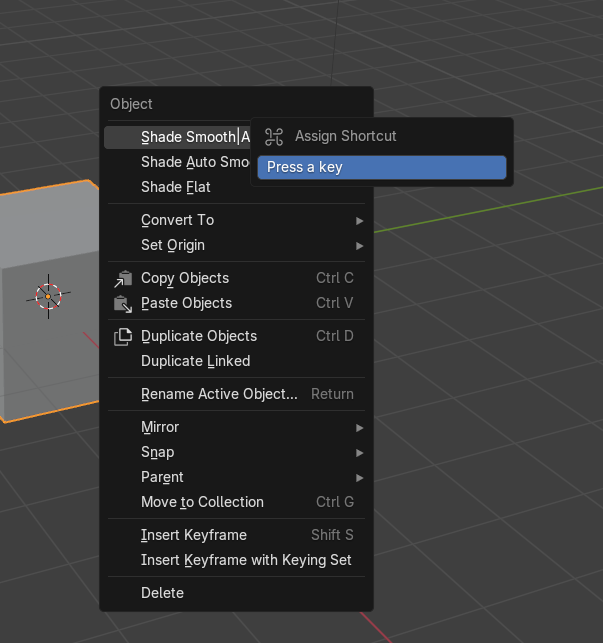This screenshot has width=603, height=643.
Task: Open the Mirror submenu
Action: click(236, 427)
